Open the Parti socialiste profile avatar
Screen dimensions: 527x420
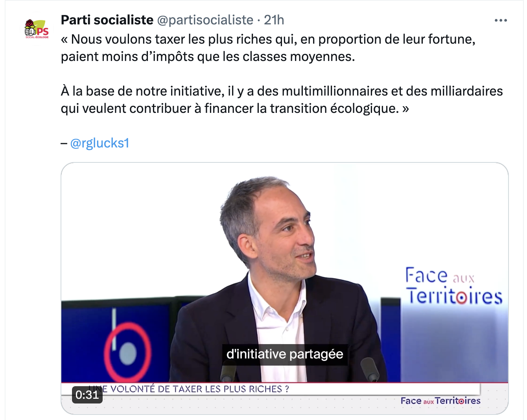pos(37,29)
